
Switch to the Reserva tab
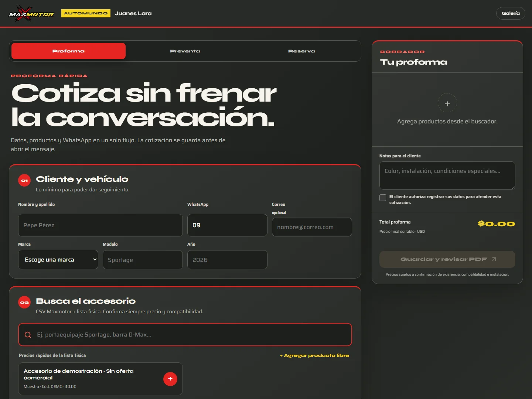pos(302,51)
